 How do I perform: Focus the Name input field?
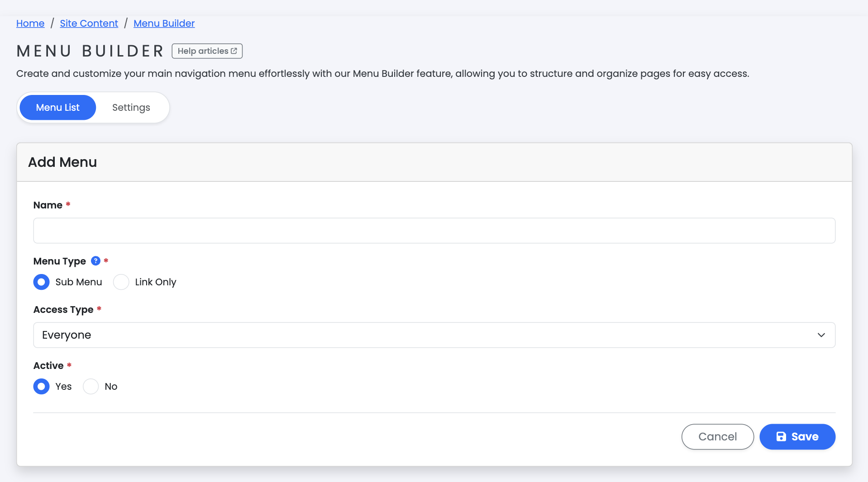[x=434, y=231]
